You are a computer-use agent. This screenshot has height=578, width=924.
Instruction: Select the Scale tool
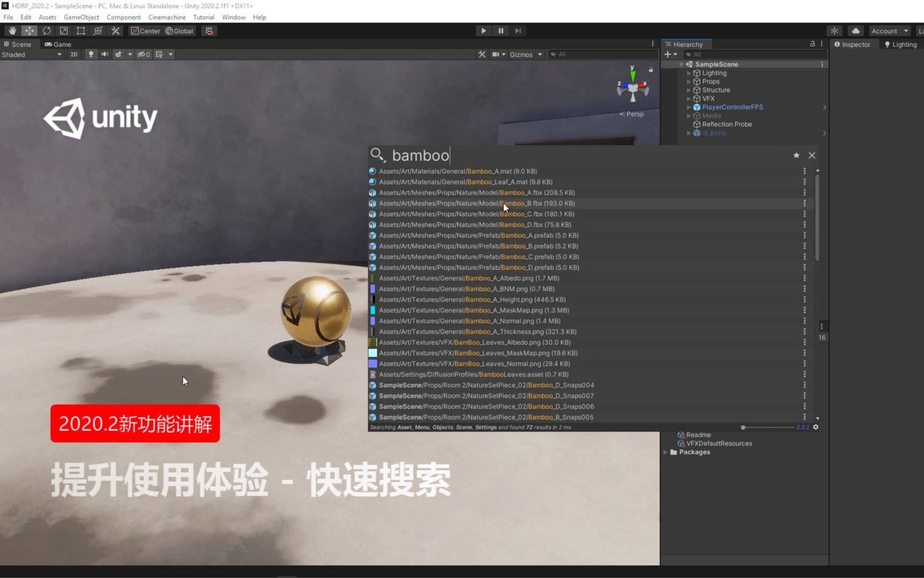pos(64,31)
